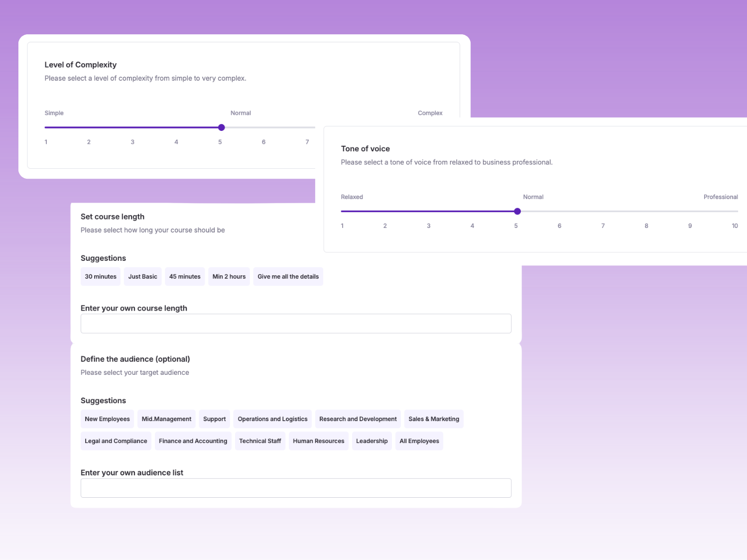Select the 'Technical Staff' chip
The image size is (747, 560).
tap(260, 441)
